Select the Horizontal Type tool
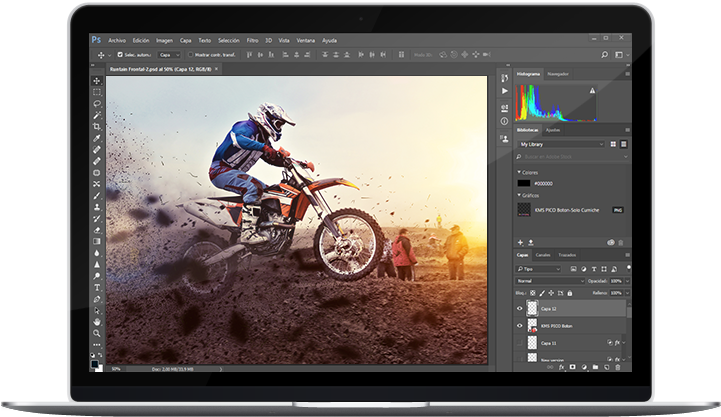The height and width of the screenshot is (417, 721). (x=97, y=287)
